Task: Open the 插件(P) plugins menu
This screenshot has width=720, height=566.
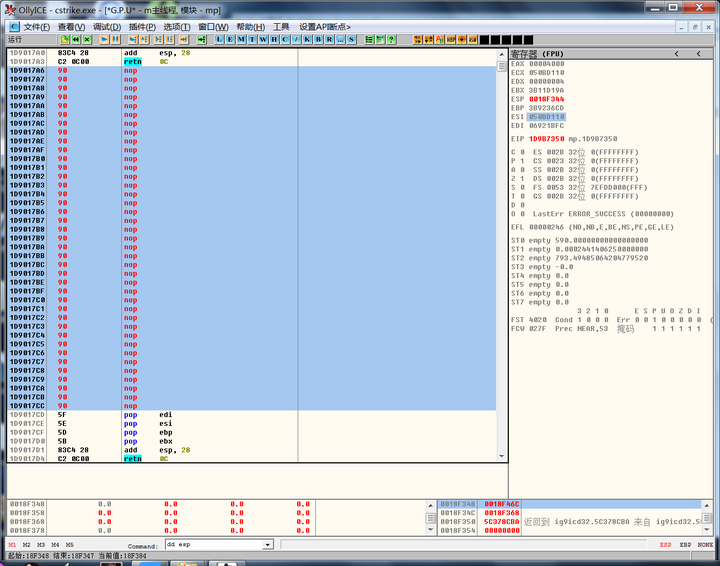Action: 143,26
